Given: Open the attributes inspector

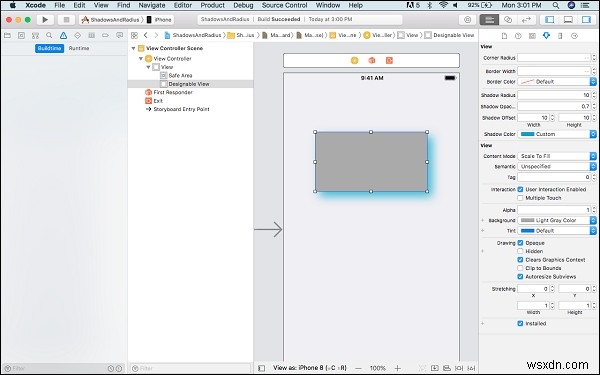Looking at the screenshot, I should 546,36.
